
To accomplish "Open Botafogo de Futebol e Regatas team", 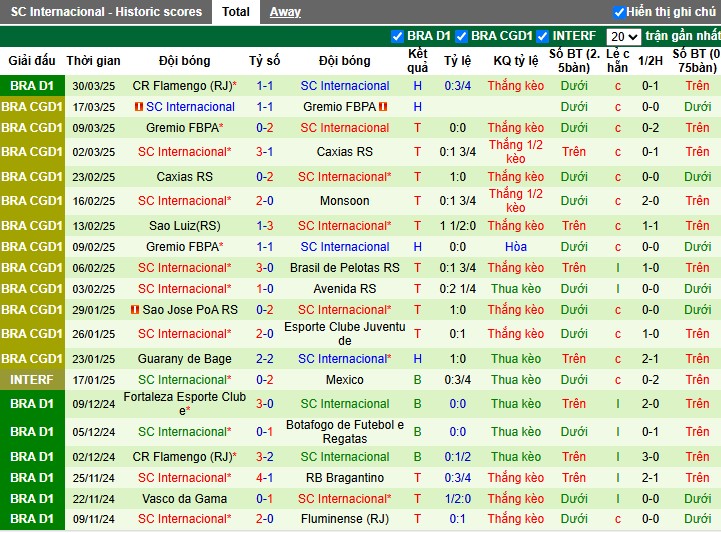I will pos(344,431).
